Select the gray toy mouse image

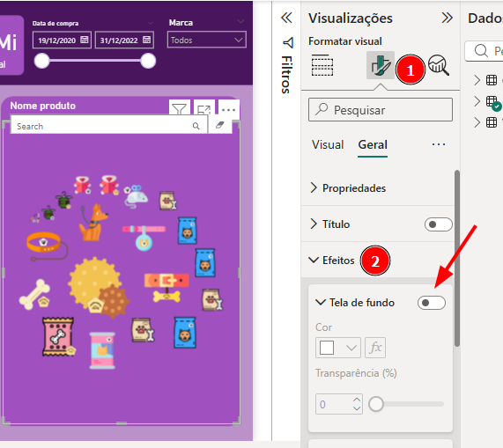(x=136, y=196)
